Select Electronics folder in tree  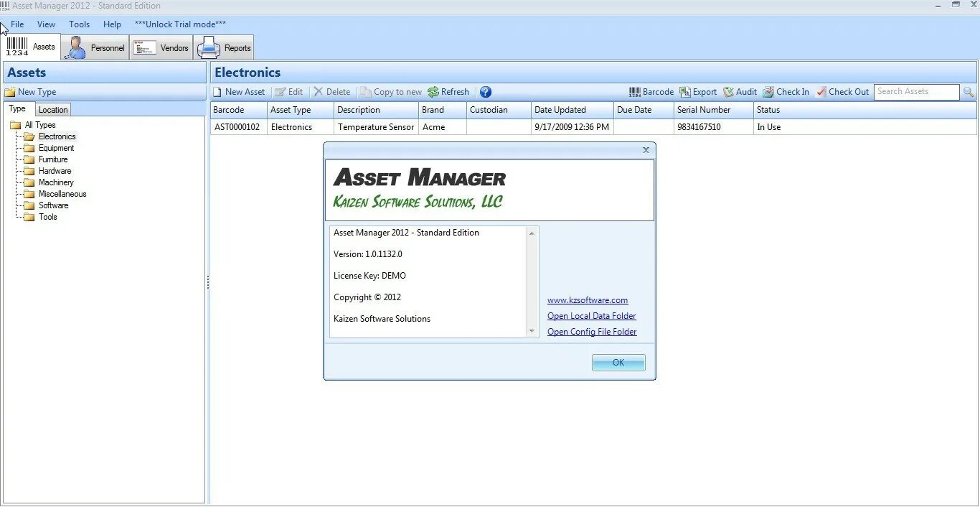[x=57, y=136]
